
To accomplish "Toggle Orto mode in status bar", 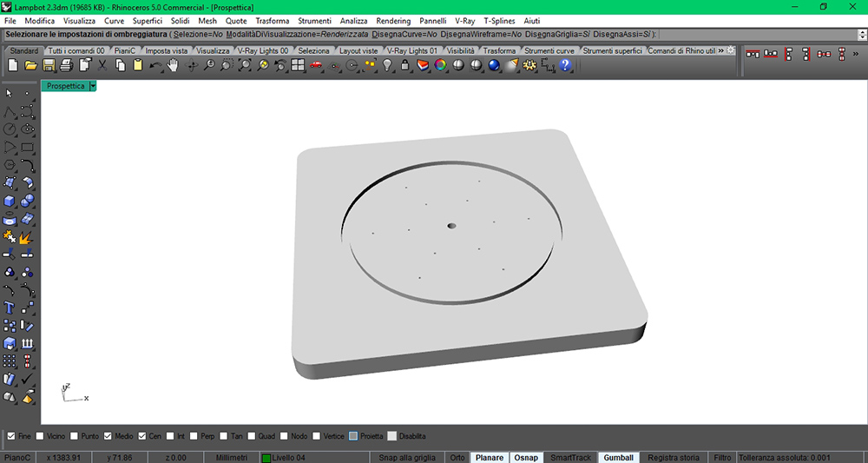I will [457, 458].
